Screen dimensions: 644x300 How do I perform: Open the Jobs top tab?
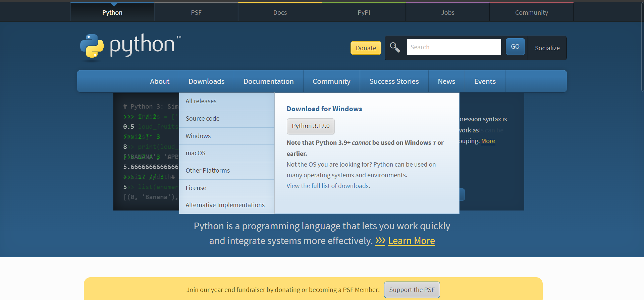tap(448, 12)
